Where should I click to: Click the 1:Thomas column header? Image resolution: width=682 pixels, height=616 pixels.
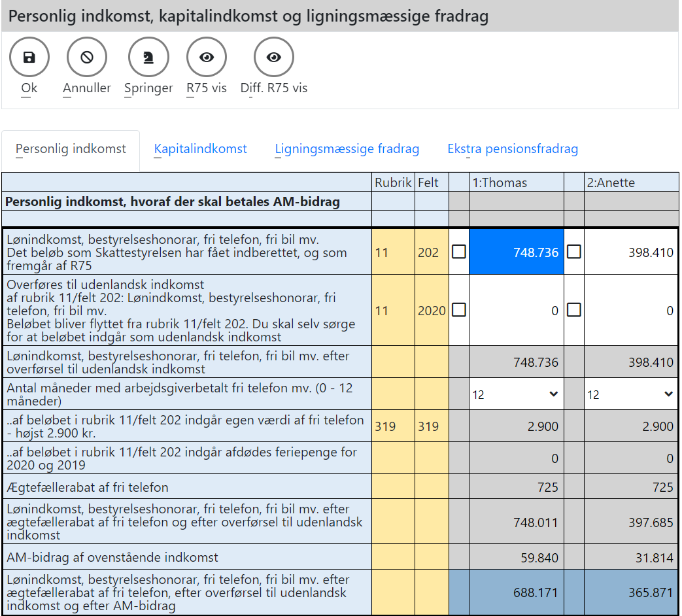pos(516,183)
